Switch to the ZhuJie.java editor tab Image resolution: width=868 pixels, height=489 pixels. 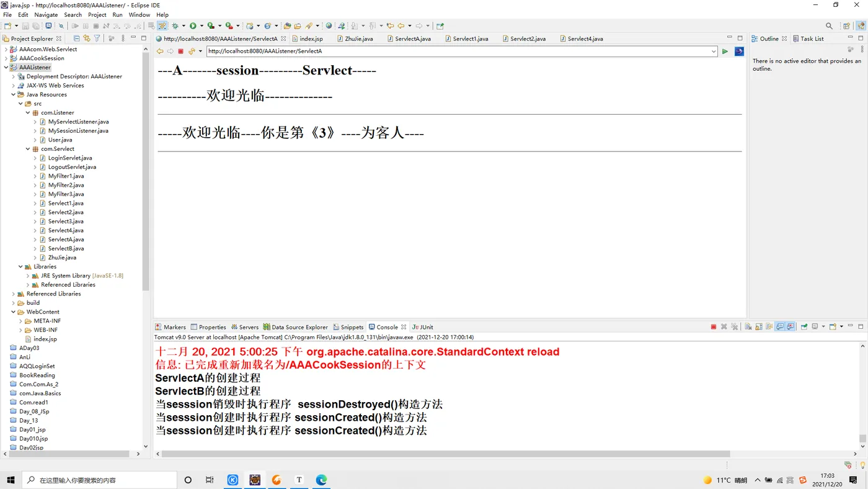tap(359, 38)
